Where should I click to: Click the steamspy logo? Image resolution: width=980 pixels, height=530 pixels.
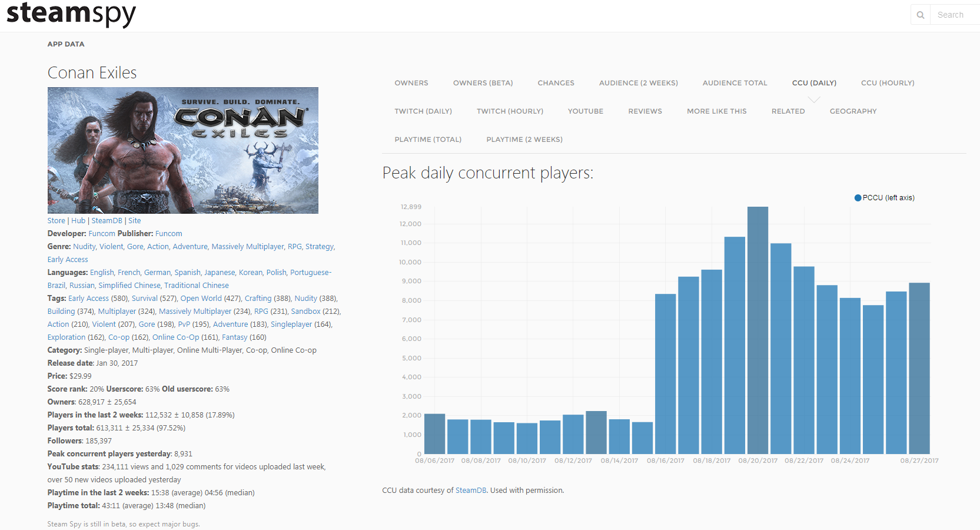(71, 14)
